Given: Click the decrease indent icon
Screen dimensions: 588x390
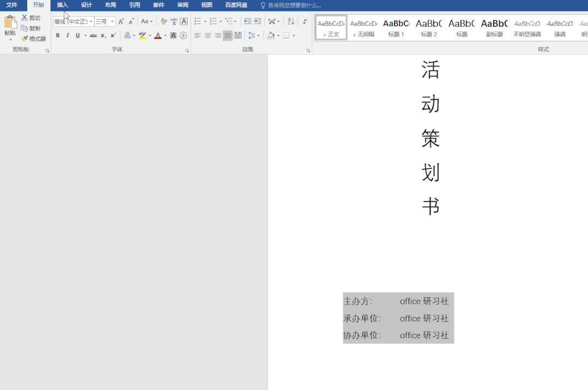Looking at the screenshot, I should point(247,21).
